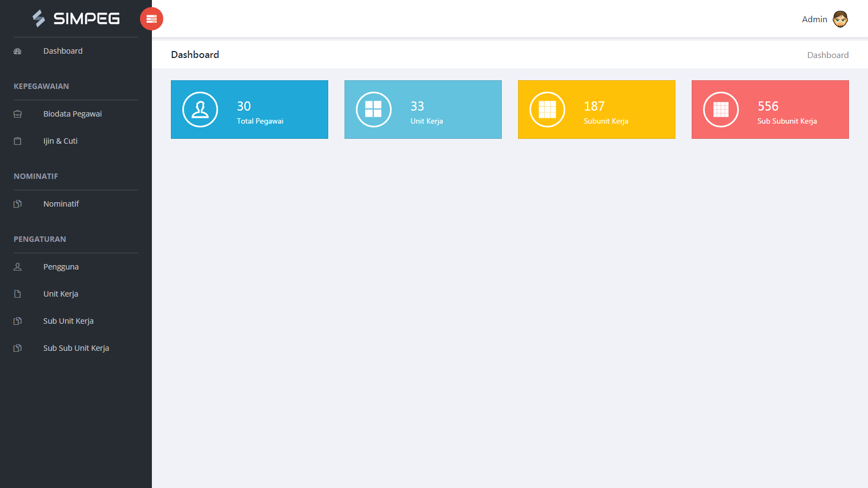
Task: Click the Sub Sub Unit Kerja icon
Action: [17, 348]
